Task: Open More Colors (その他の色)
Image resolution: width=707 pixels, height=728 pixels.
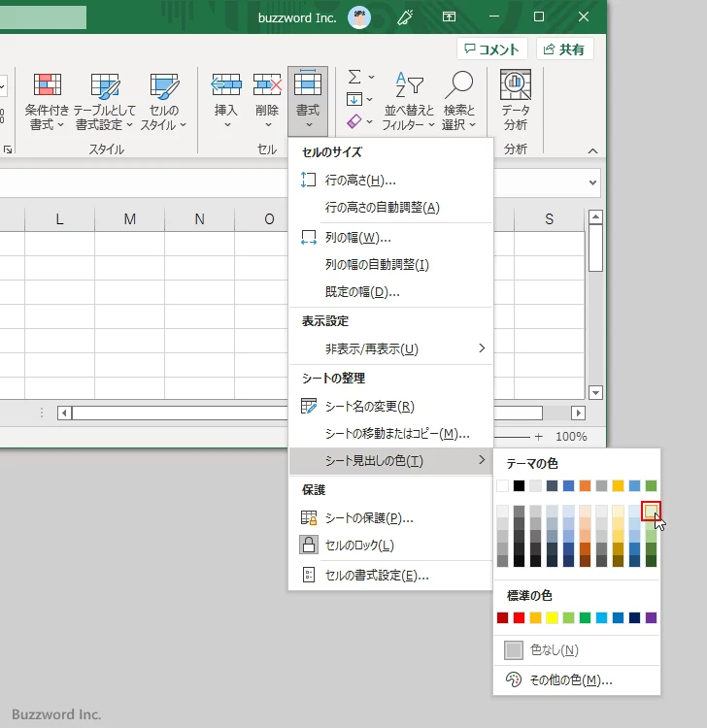Action: [576, 680]
